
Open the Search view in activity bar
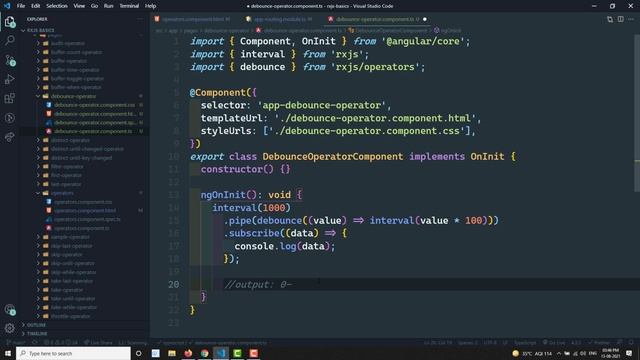[x=10, y=40]
